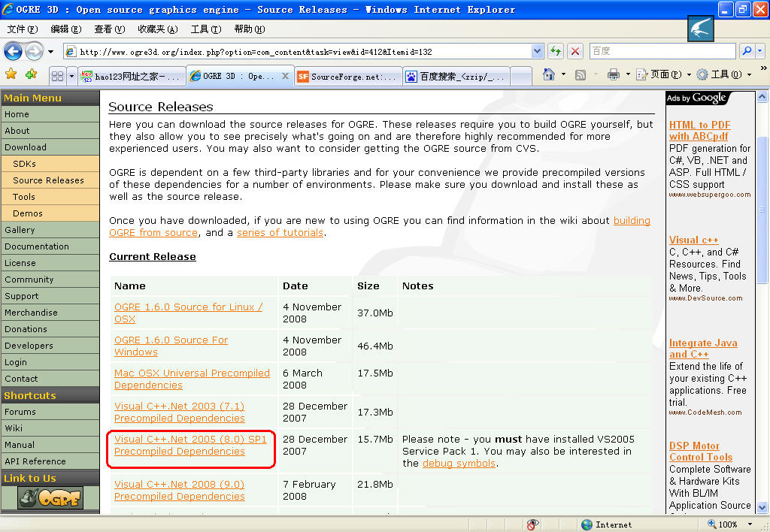Print the page with the printer icon

click(x=614, y=74)
